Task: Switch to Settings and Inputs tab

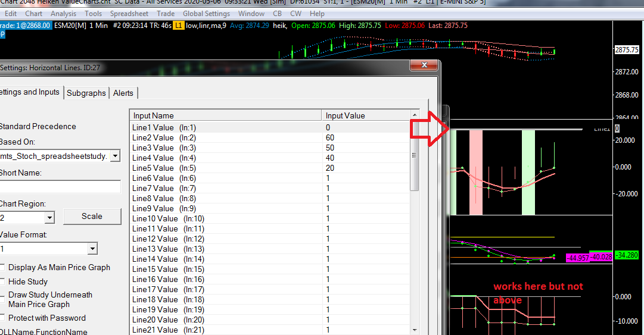Action: [x=30, y=92]
